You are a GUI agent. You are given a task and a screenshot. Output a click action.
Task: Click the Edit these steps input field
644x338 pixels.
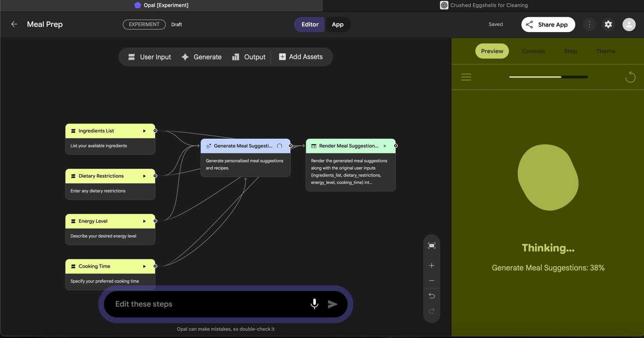[x=207, y=304]
